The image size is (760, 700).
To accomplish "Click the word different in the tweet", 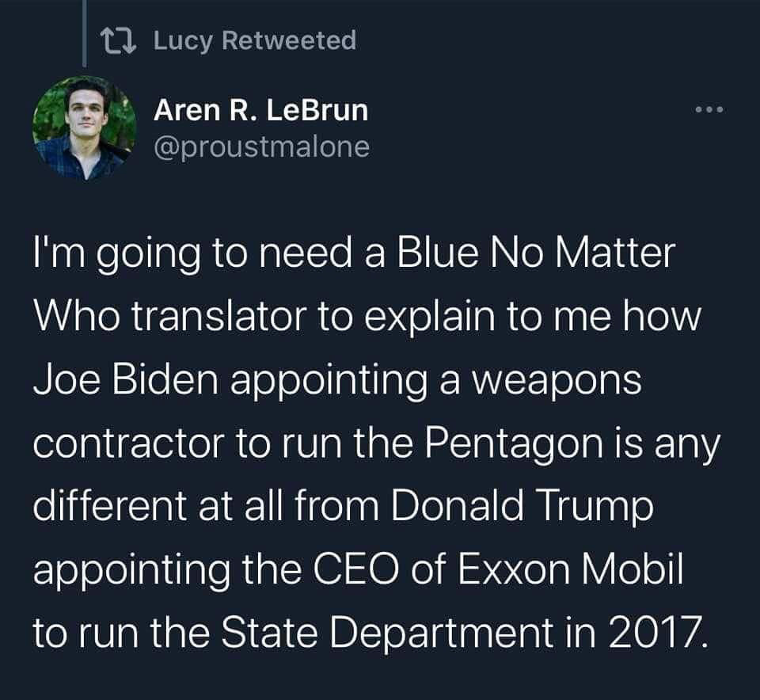I will (x=110, y=505).
